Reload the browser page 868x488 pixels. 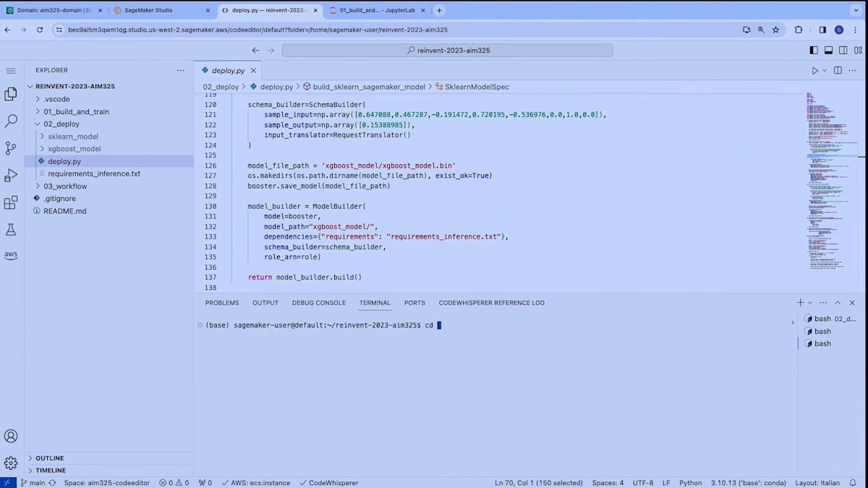click(40, 30)
